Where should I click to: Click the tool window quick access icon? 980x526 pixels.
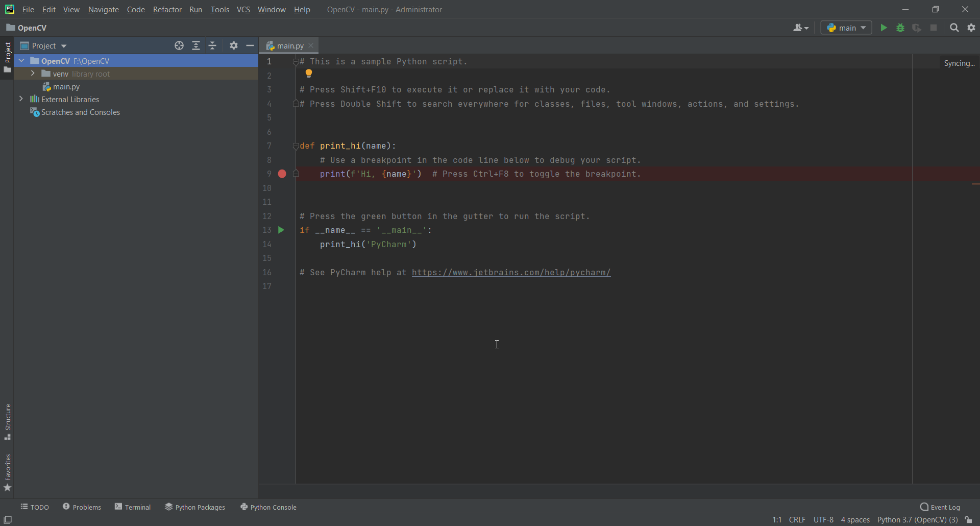tap(8, 520)
